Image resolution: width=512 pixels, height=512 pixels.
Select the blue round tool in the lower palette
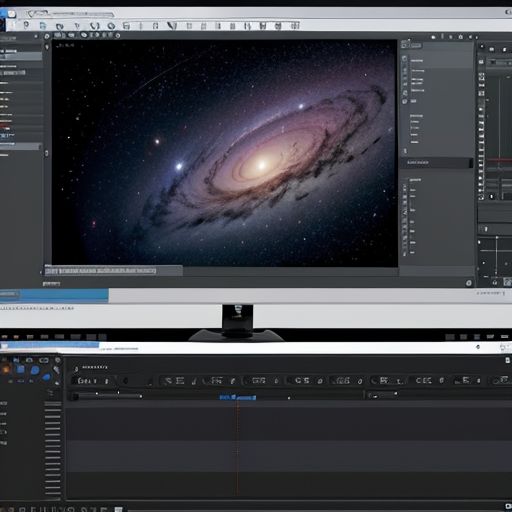pyautogui.click(x=35, y=370)
